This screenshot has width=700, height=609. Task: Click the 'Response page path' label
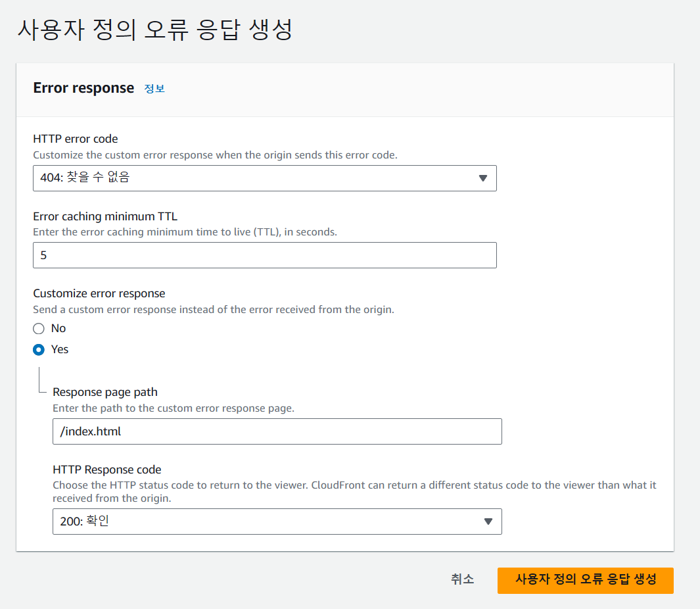[x=105, y=392]
